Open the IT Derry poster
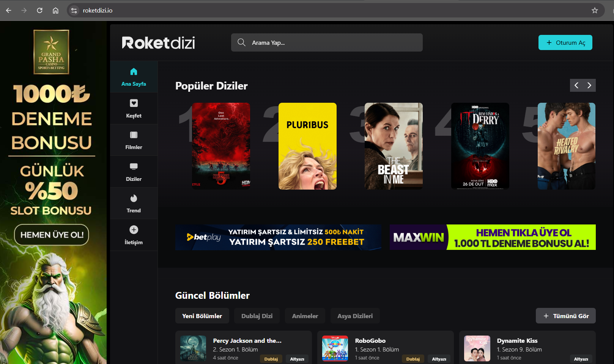The width and height of the screenshot is (614, 364). point(480,146)
